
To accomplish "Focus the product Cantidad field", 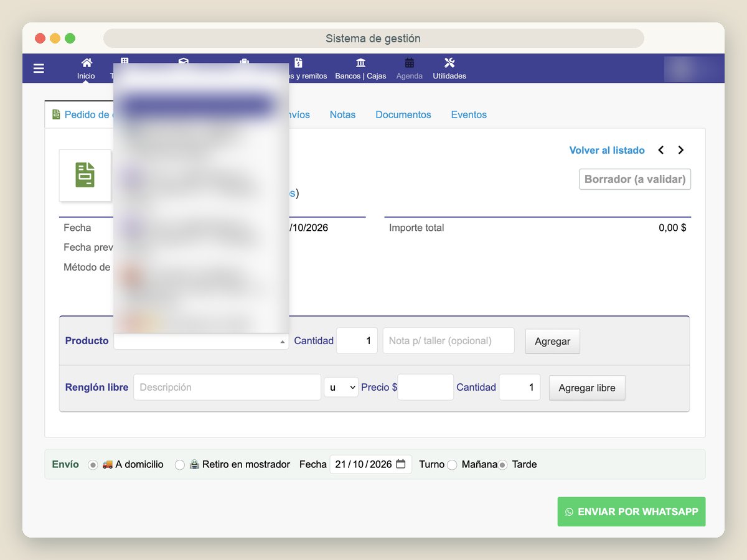I will coord(357,340).
